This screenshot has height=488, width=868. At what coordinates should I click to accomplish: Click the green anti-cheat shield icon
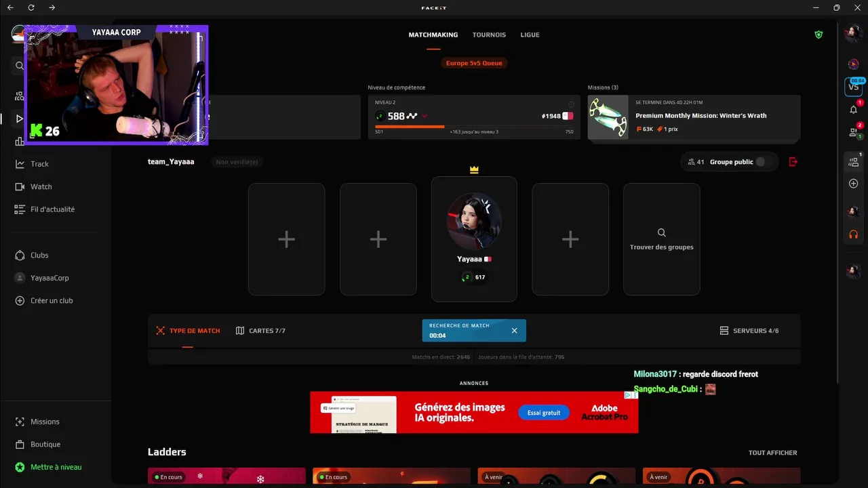pyautogui.click(x=818, y=35)
